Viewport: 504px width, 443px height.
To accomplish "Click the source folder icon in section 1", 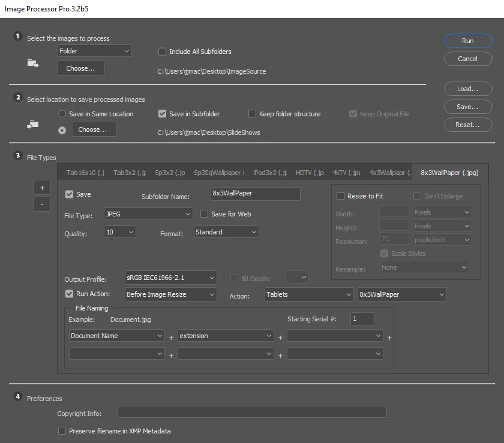I will point(33,64).
